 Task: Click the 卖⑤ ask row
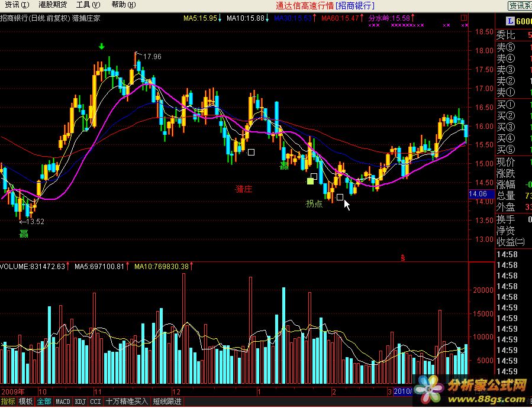[x=514, y=47]
